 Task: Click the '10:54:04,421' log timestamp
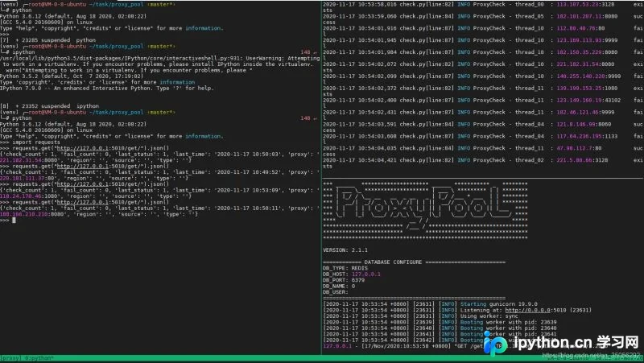[378, 160]
